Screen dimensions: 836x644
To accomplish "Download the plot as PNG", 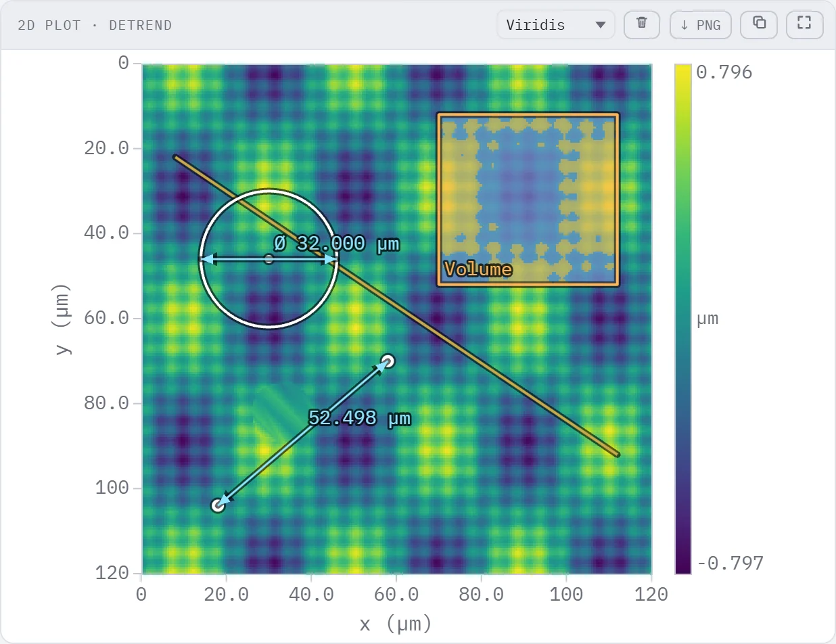I will [700, 25].
